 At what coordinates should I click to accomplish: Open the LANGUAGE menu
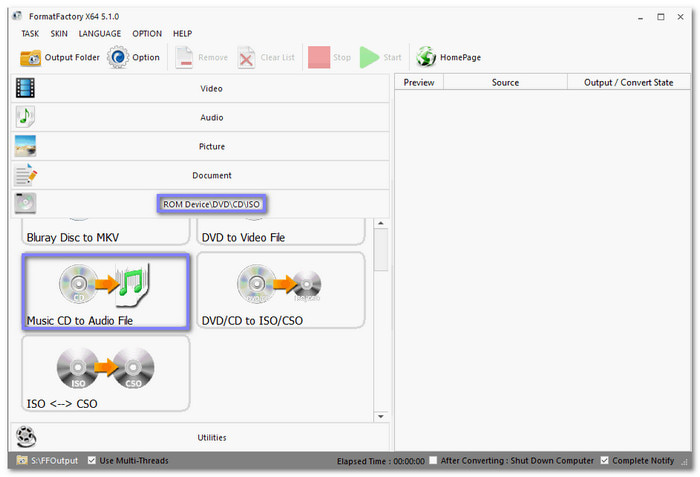(100, 33)
